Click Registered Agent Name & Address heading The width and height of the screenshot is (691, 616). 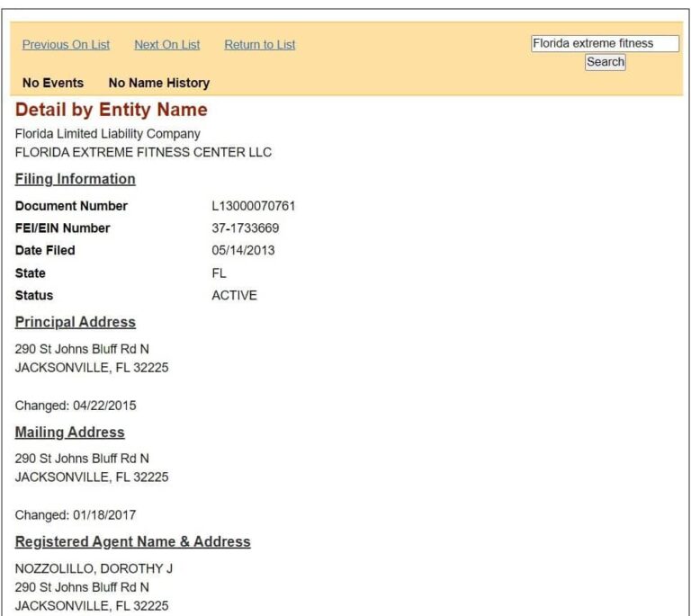click(x=132, y=542)
